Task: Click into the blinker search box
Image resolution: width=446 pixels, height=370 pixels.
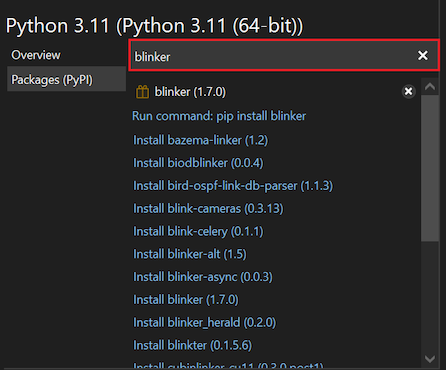Action: [x=272, y=56]
